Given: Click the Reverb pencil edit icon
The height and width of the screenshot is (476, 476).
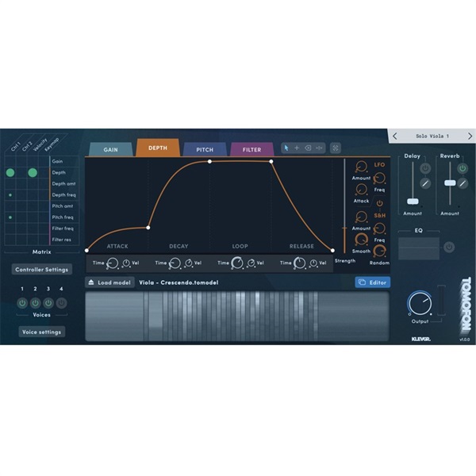Looking at the screenshot, I should coord(463,183).
